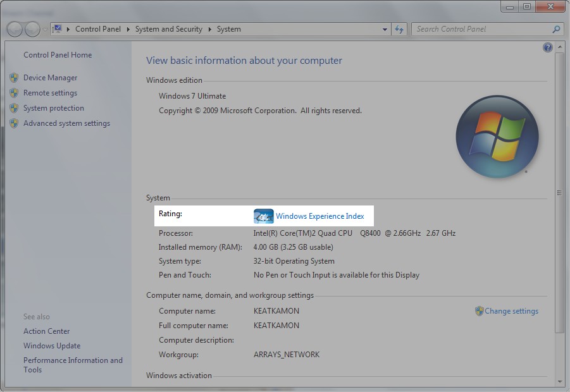Open System protection
Screen dimensions: 570x392
pos(53,108)
